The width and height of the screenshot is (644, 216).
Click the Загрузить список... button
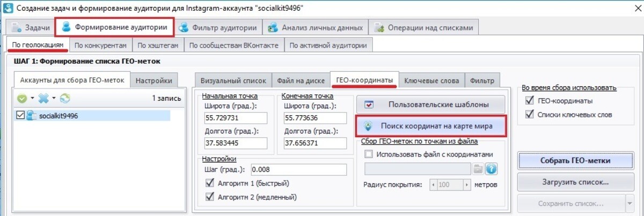pos(575,182)
